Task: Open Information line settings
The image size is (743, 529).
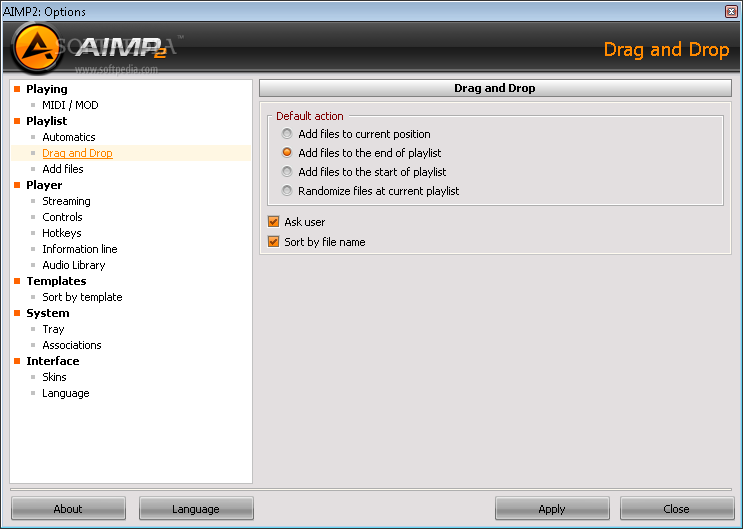Action: coord(80,249)
